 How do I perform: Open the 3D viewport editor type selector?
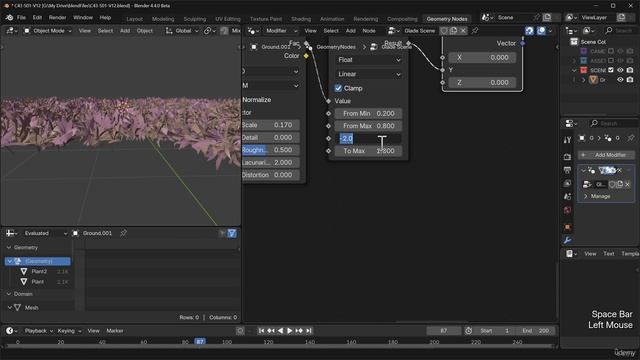point(11,31)
